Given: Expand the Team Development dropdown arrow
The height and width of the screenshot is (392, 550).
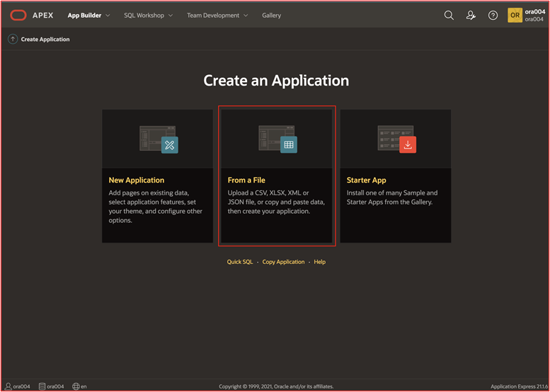Looking at the screenshot, I should point(246,16).
